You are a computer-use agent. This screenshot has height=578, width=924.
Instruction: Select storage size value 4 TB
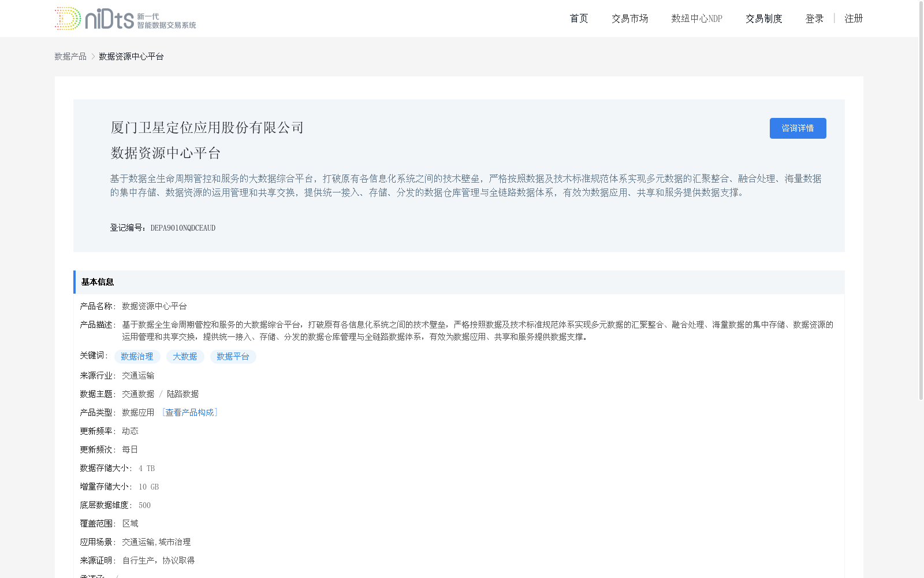coord(147,468)
